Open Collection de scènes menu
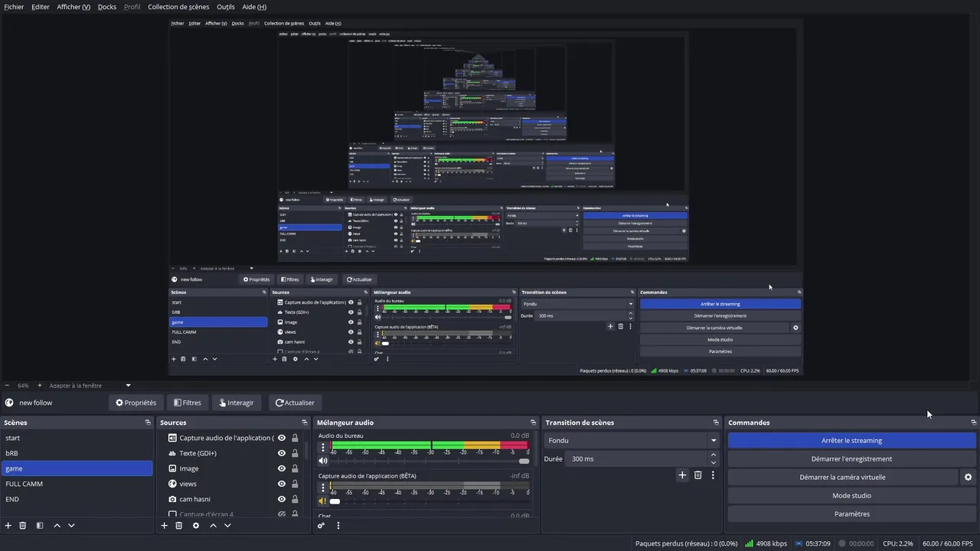The image size is (980, 551). [178, 7]
